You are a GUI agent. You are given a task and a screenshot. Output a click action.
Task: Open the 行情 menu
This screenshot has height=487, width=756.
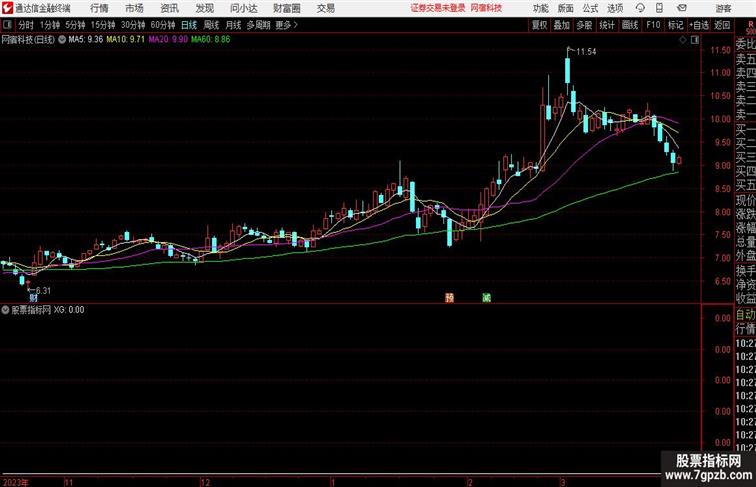(99, 8)
